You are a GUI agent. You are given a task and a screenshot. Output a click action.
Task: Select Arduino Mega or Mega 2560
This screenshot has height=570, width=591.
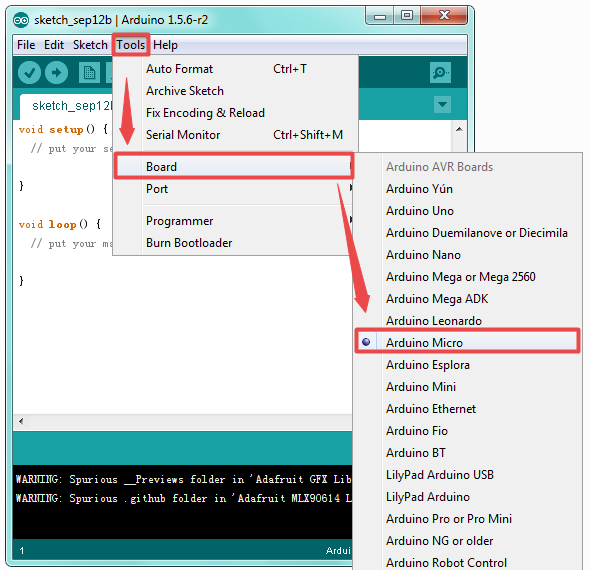(x=467, y=277)
